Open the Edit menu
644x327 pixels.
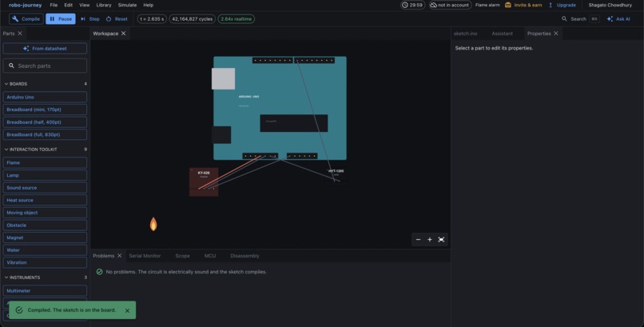click(68, 5)
